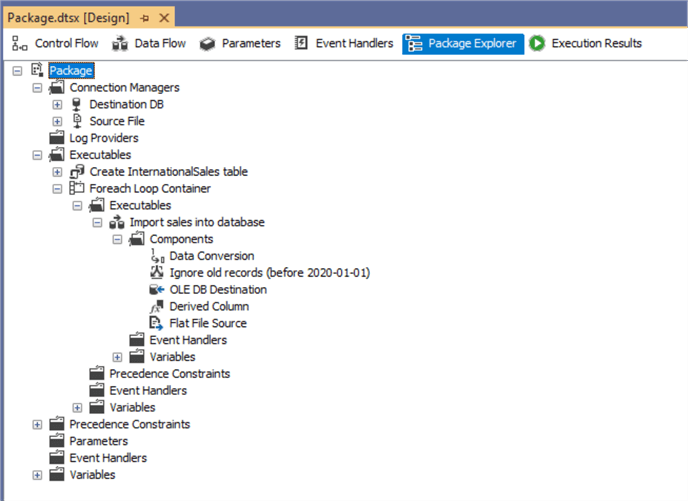Click the Connection Managers folder icon
Screen dimensions: 688x501
pos(57,87)
